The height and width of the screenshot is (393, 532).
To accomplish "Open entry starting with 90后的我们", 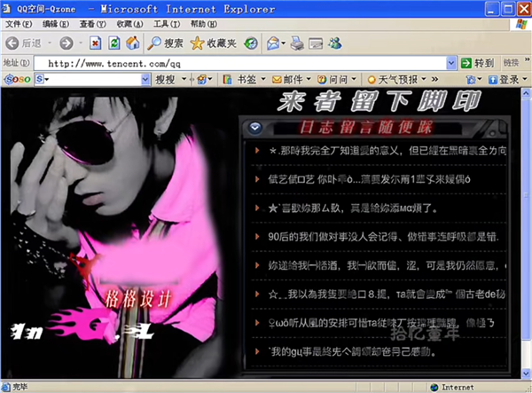I will click(x=383, y=237).
